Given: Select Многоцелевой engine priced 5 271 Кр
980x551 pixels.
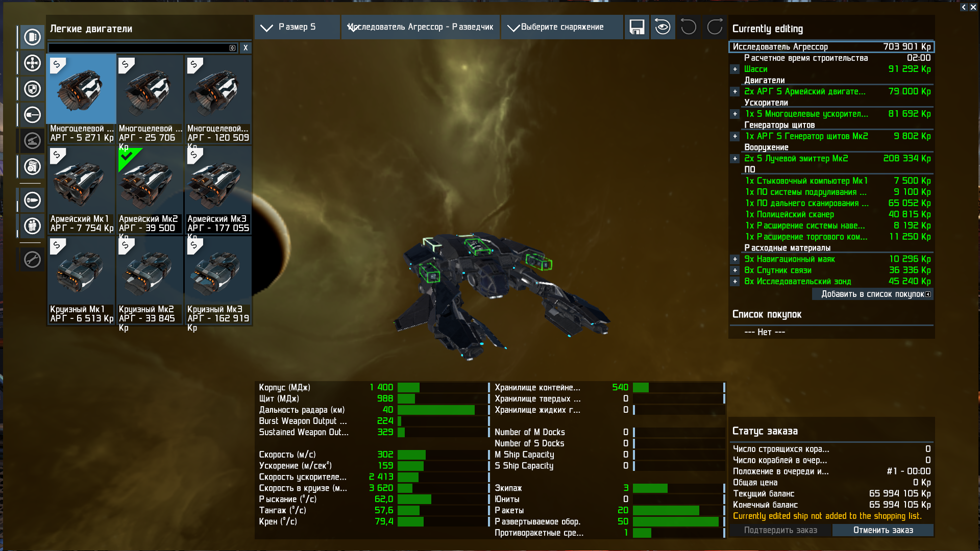Looking at the screenshot, I should pos(81,98).
